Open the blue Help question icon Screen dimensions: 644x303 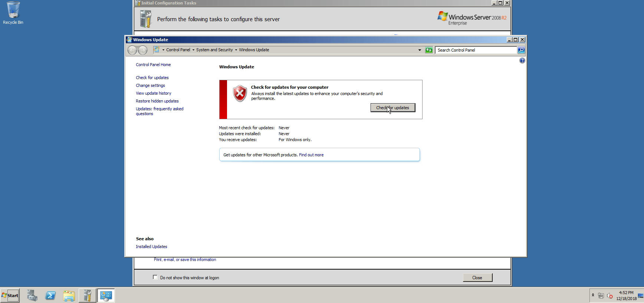pos(522,61)
